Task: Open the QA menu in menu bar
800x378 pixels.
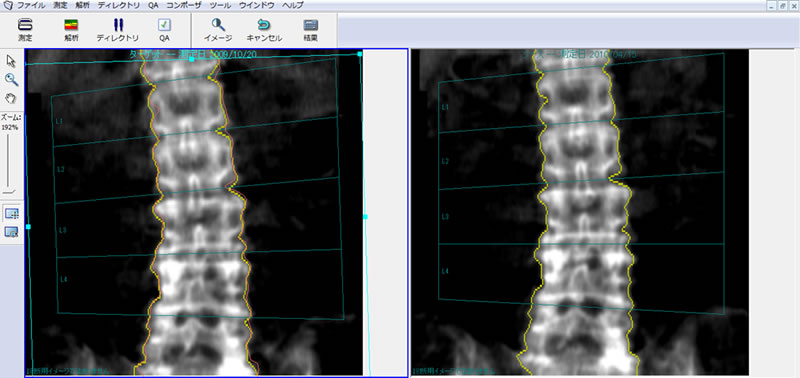Action: [154, 6]
